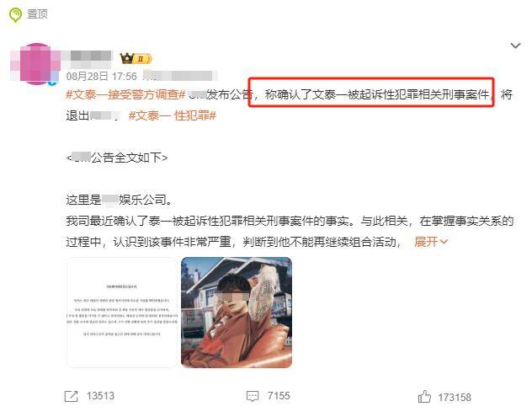Click the comment count 7155
This screenshot has width=532, height=412.
click(279, 396)
